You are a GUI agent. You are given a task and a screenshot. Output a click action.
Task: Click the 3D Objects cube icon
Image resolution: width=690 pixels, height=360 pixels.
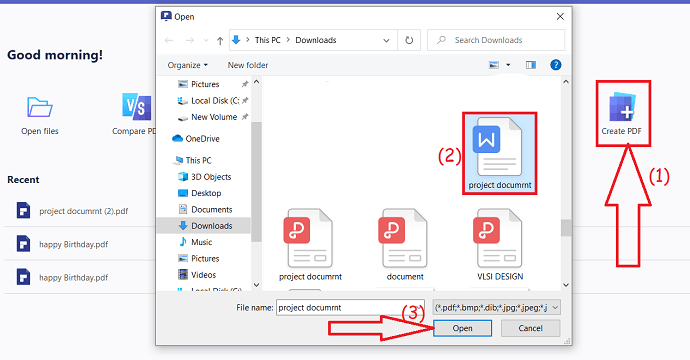(x=183, y=177)
